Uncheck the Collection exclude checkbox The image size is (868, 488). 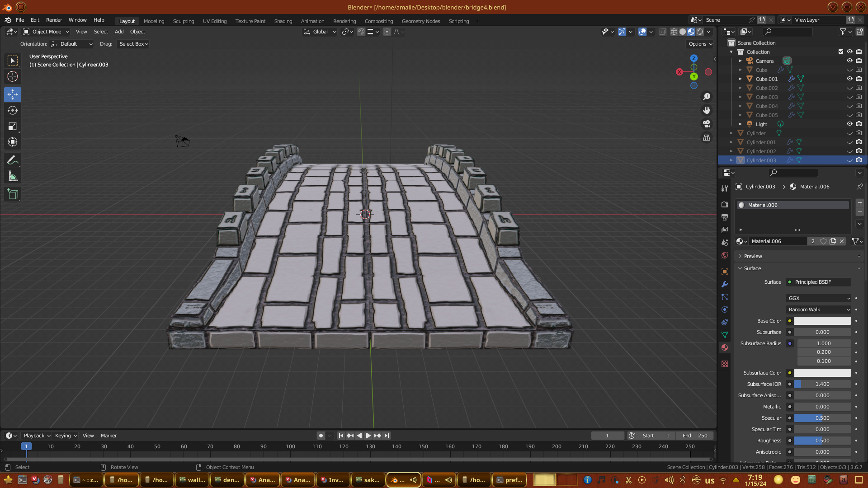click(x=841, y=52)
